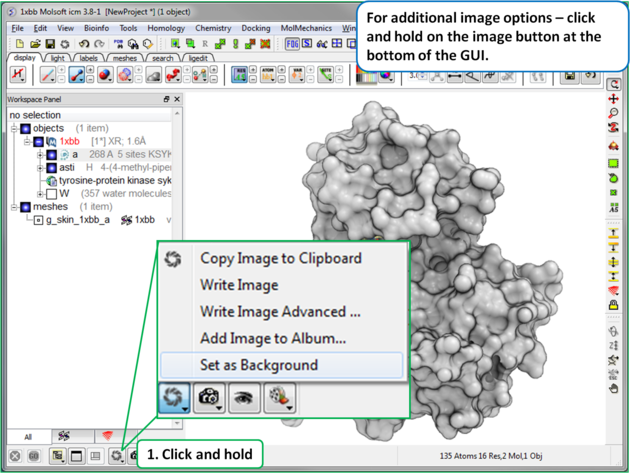The width and height of the screenshot is (630, 473).
Task: Collapse the meshes tree node
Action: 14,207
